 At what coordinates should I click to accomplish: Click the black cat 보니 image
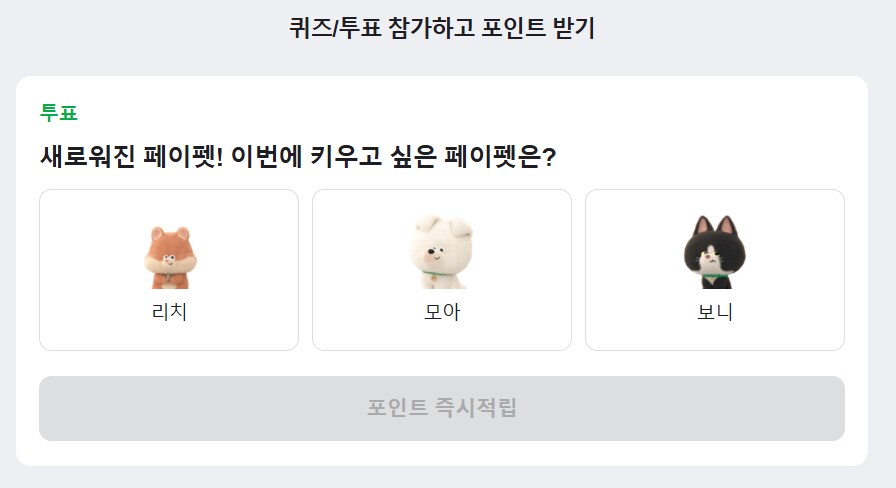point(714,252)
